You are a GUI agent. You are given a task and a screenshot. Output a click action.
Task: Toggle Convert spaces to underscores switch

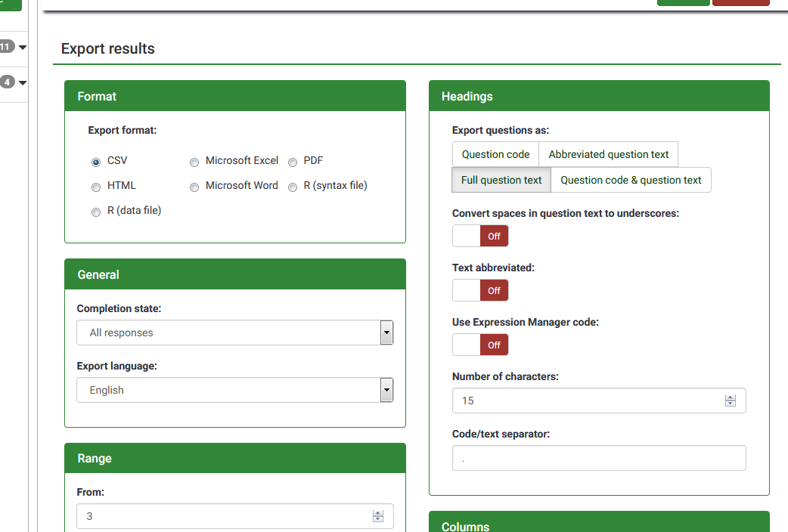click(480, 236)
